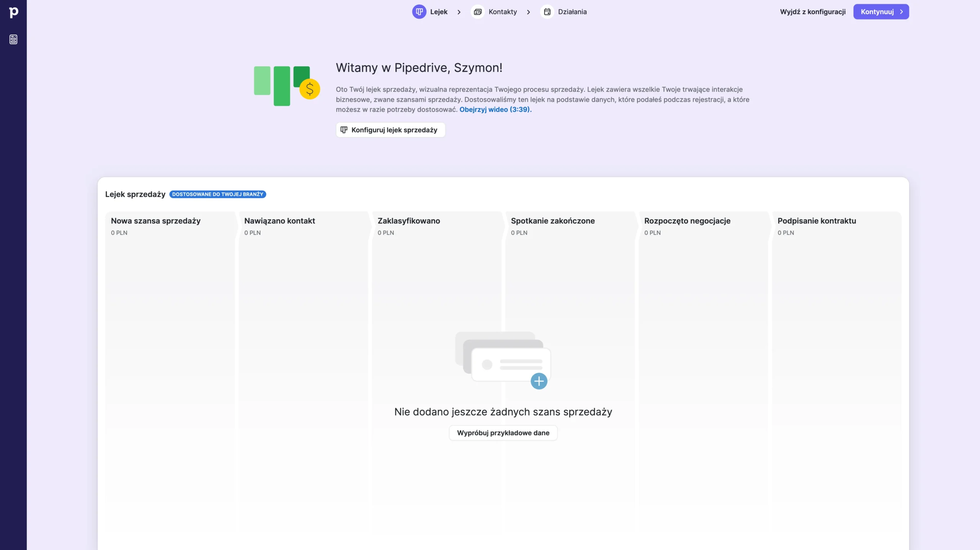This screenshot has height=550, width=980.
Task: Click the Witamy w Pipedrive, Szymon! heading
Action: click(419, 68)
